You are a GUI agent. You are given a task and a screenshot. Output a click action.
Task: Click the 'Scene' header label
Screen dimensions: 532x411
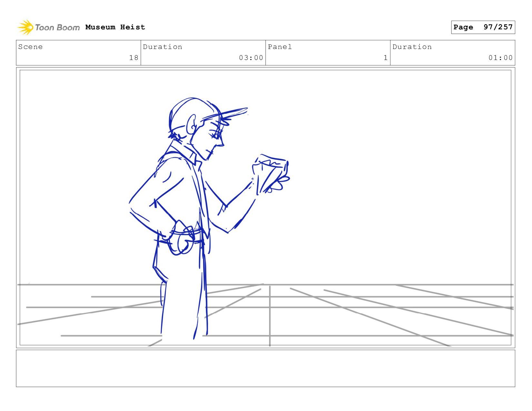[30, 47]
